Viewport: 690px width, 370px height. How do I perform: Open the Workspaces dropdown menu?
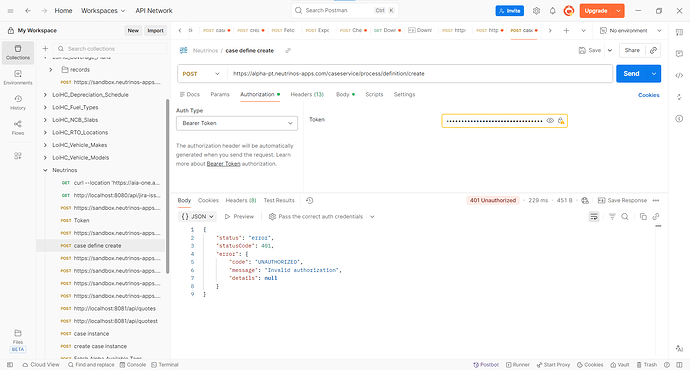click(x=103, y=11)
